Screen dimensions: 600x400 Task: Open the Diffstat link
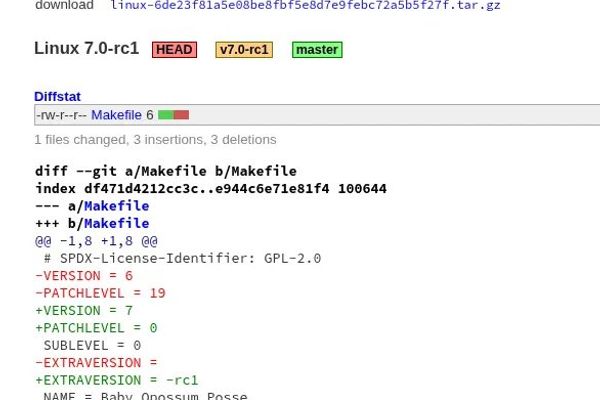[57, 96]
